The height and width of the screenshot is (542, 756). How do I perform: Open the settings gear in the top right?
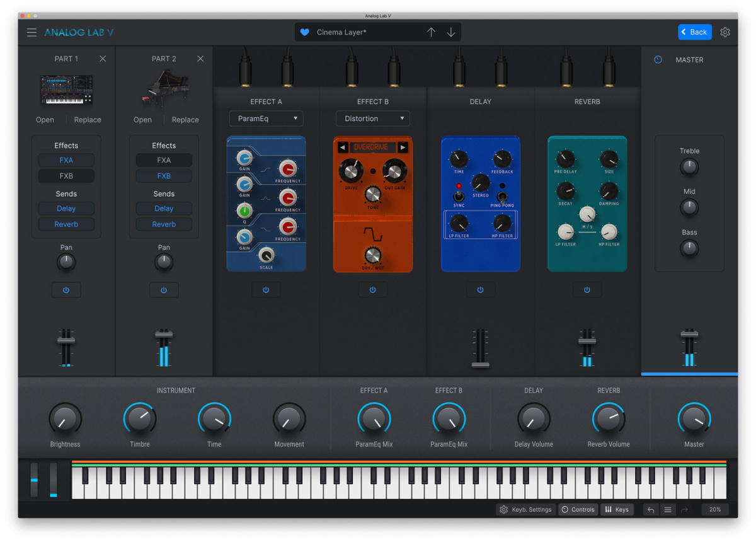tap(725, 32)
